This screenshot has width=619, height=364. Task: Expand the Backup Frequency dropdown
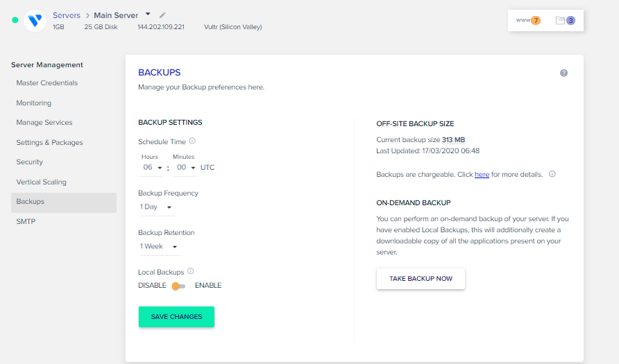click(x=156, y=207)
